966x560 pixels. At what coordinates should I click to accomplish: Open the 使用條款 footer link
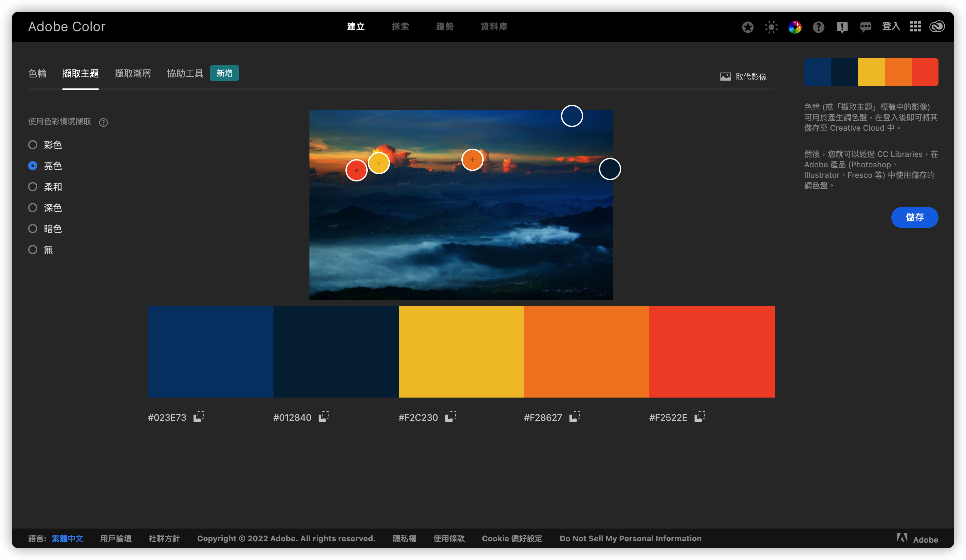449,538
